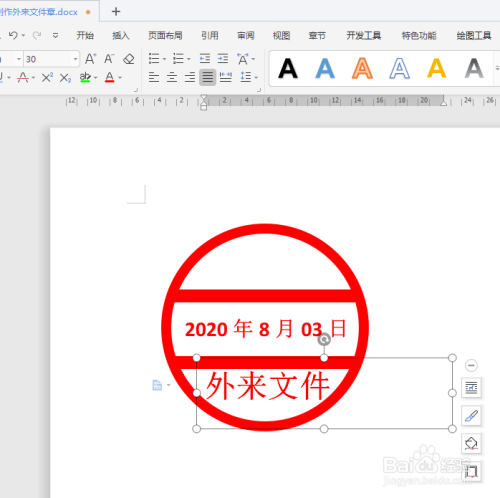Viewport: 500px width, 498px height.
Task: Open the 页面布局 ribbon tab
Action: [165, 35]
